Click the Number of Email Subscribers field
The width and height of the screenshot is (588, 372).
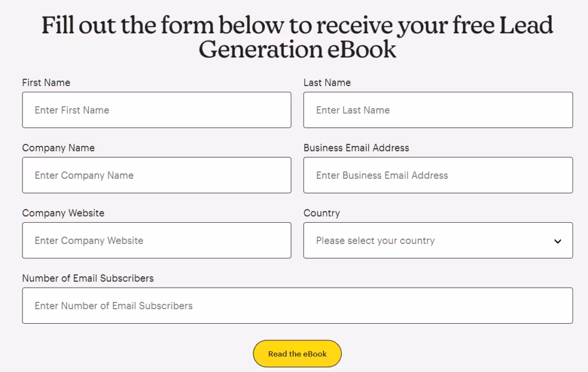[297, 305]
